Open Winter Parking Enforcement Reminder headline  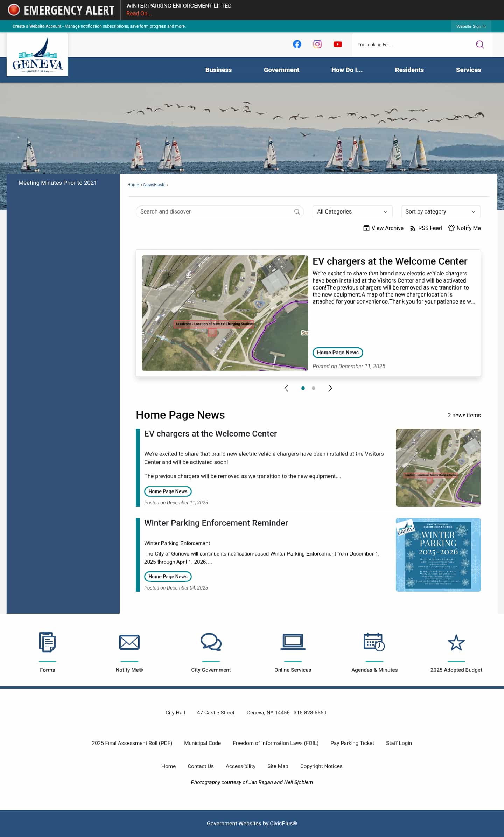[x=216, y=523]
